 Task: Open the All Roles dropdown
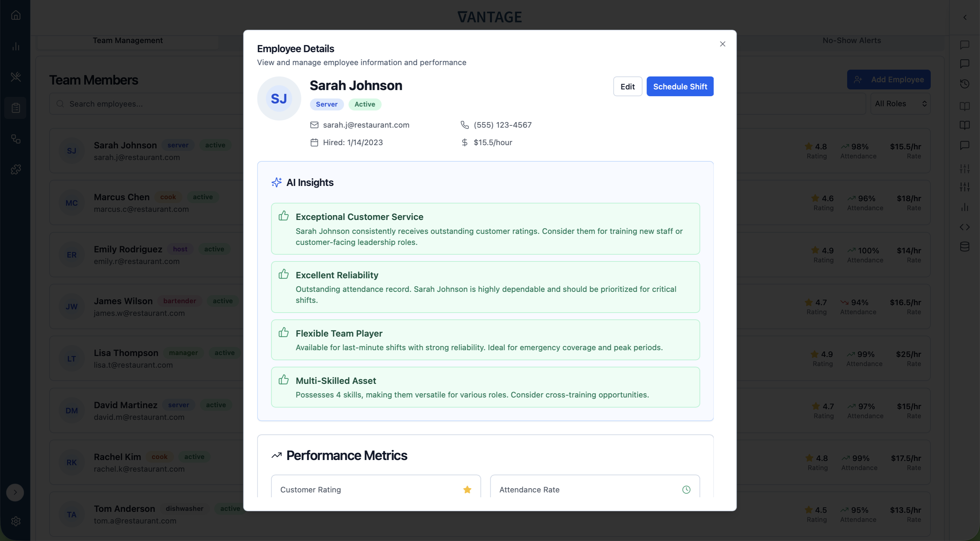pyautogui.click(x=901, y=103)
